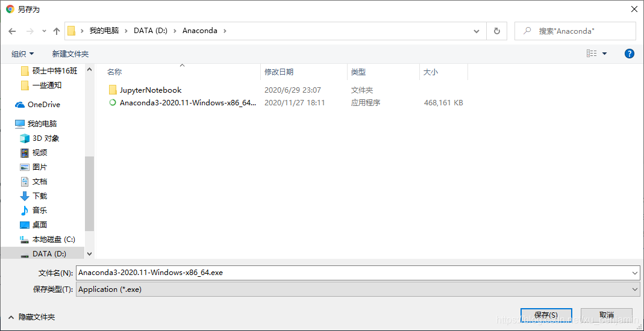The width and height of the screenshot is (644, 331).
Task: Expand chevron after 我的电脑 in address bar
Action: tap(127, 31)
